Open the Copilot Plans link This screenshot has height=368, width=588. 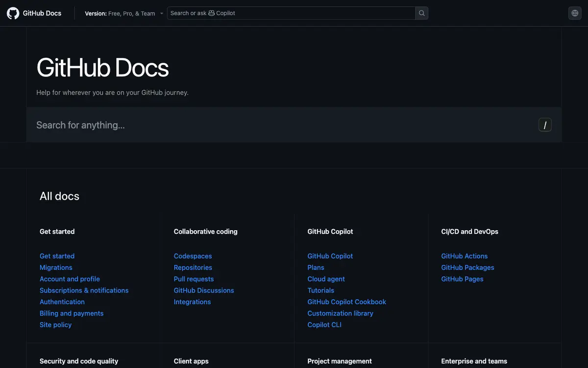tap(316, 267)
